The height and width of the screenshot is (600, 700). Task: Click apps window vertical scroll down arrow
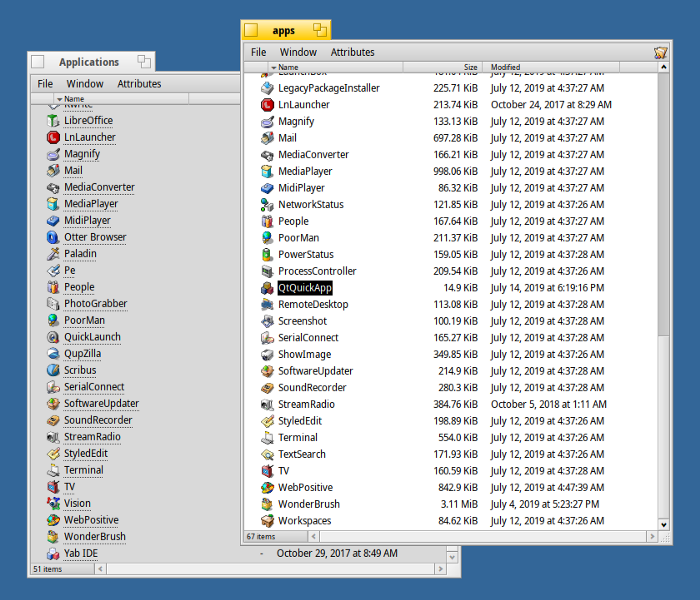click(x=664, y=525)
